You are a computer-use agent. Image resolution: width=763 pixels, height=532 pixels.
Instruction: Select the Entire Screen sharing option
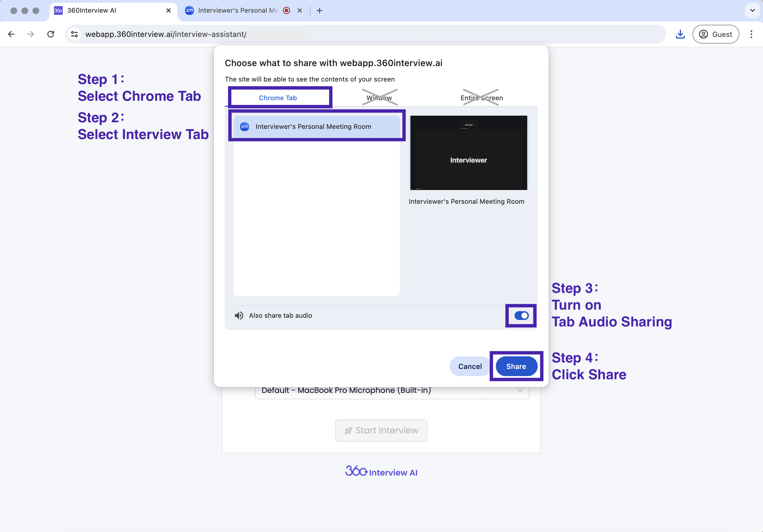coord(481,98)
